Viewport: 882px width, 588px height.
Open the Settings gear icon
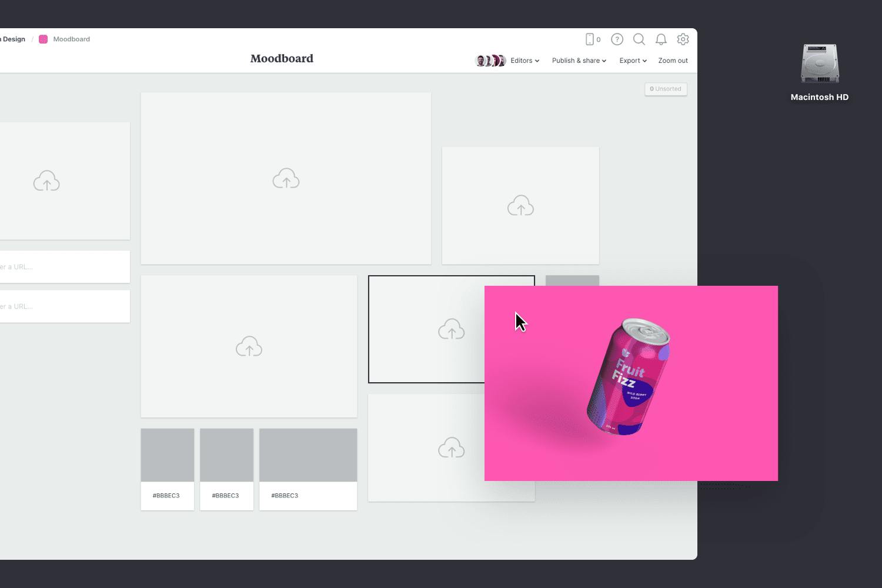point(683,39)
